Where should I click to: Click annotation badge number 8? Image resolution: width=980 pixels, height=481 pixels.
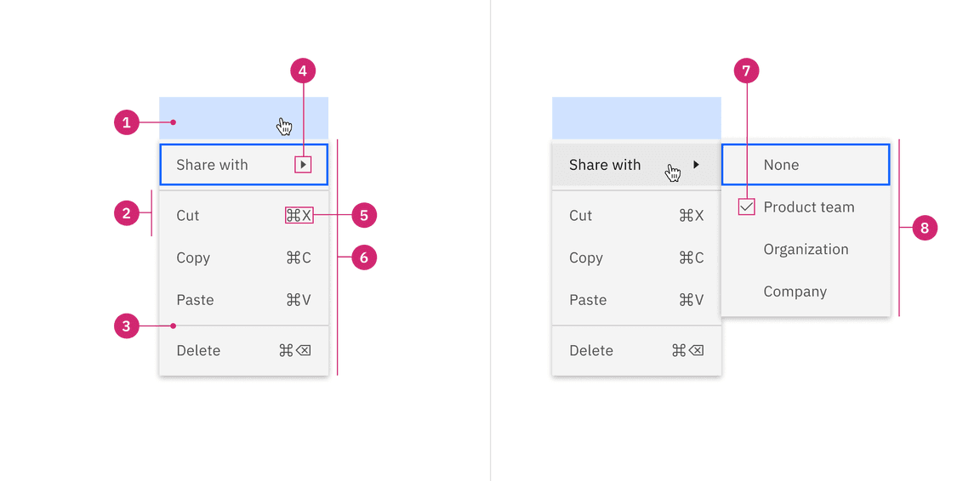(925, 228)
